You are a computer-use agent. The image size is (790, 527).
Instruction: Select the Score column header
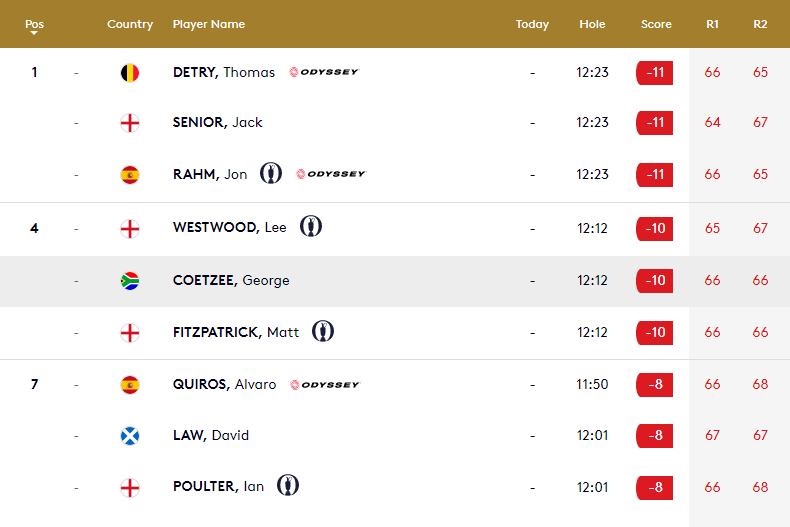[x=656, y=24]
